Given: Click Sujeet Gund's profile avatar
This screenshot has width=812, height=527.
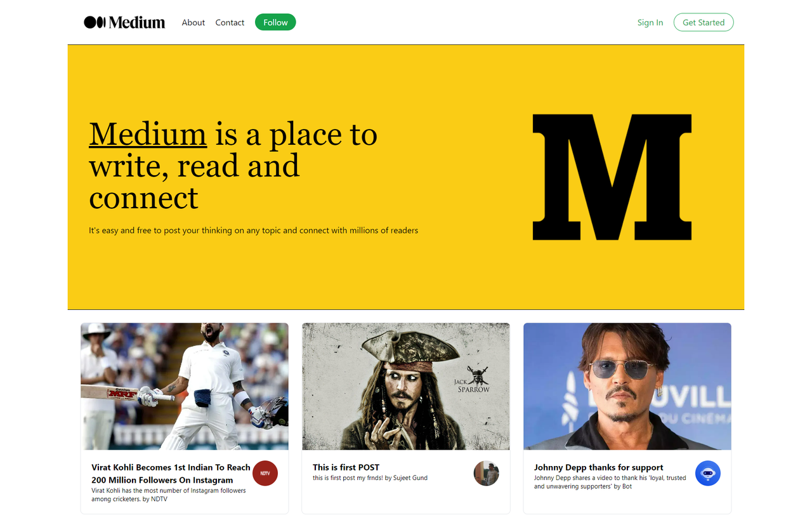Looking at the screenshot, I should (x=486, y=473).
